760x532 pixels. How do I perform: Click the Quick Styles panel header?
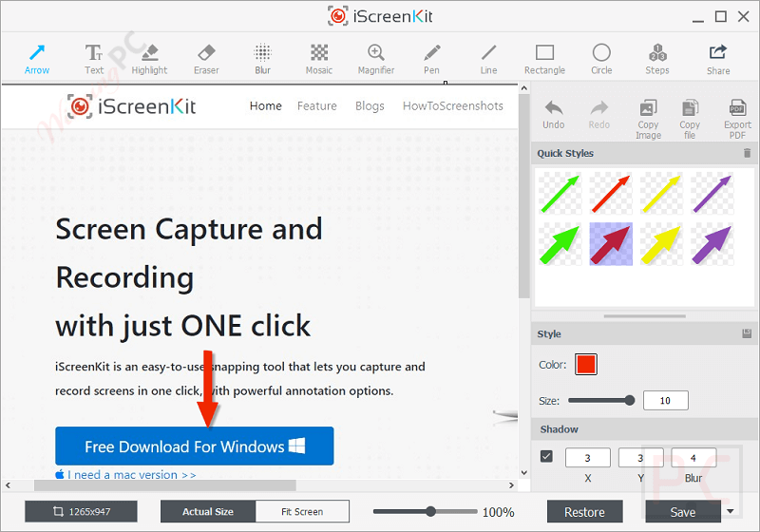[644, 153]
